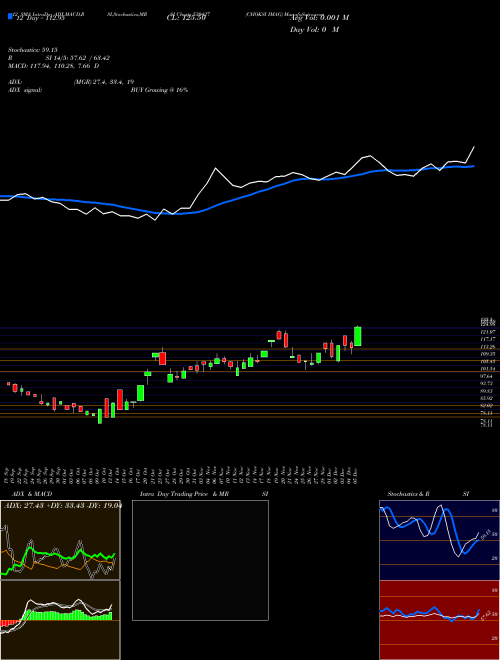
Task: Click the end of the white price line
Action: coord(474,147)
